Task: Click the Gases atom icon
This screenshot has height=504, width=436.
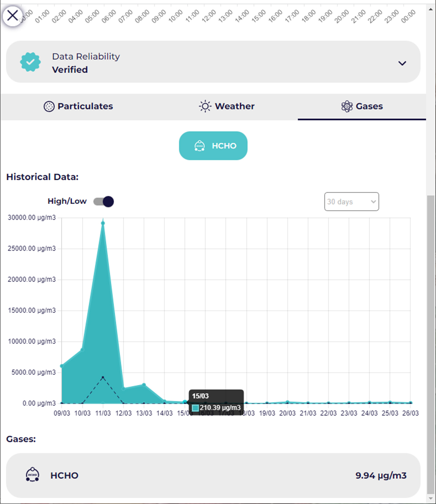Action: pos(347,106)
